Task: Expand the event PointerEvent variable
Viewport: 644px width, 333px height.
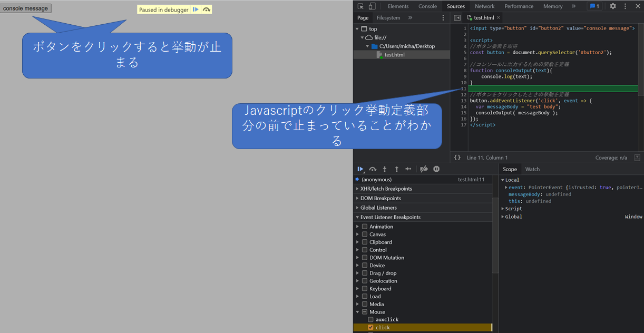Action: pos(506,188)
